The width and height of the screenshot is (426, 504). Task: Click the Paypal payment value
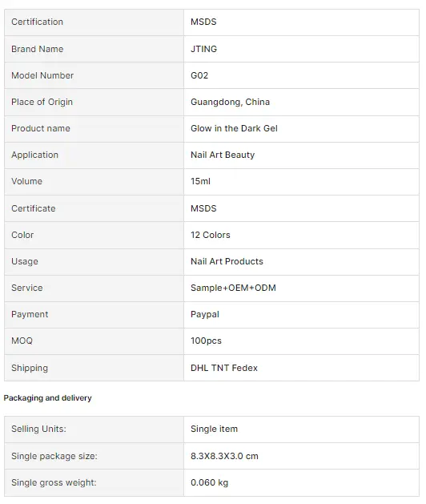(x=205, y=314)
